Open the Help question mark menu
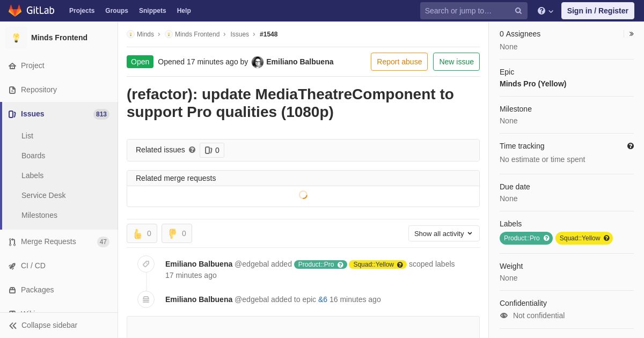Viewport: 644px width, 338px height. click(x=545, y=11)
